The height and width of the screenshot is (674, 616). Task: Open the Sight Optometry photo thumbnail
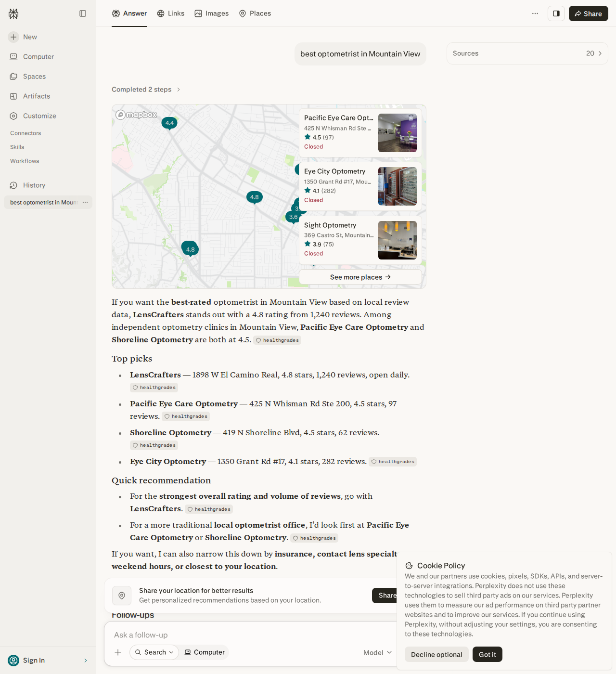(x=398, y=240)
